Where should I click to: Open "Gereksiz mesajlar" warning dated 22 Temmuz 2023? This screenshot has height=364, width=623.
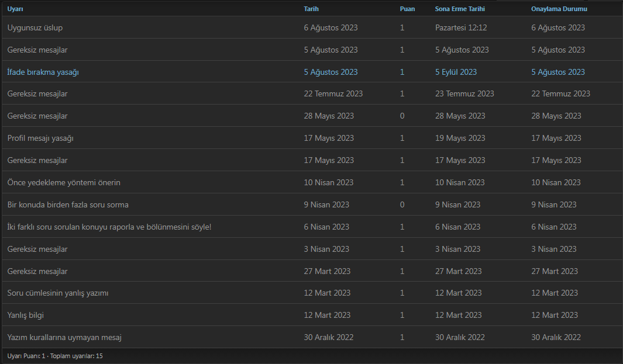[37, 94]
